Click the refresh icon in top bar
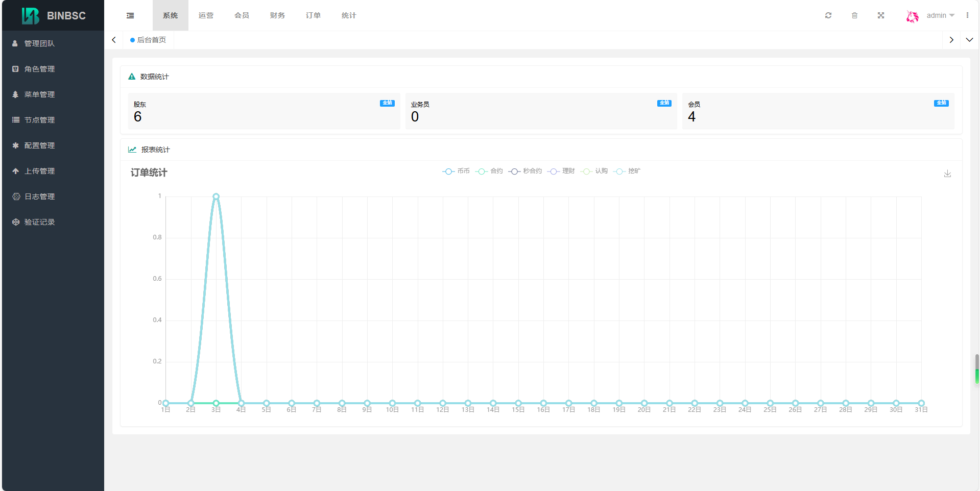This screenshot has width=980, height=491. [x=828, y=16]
